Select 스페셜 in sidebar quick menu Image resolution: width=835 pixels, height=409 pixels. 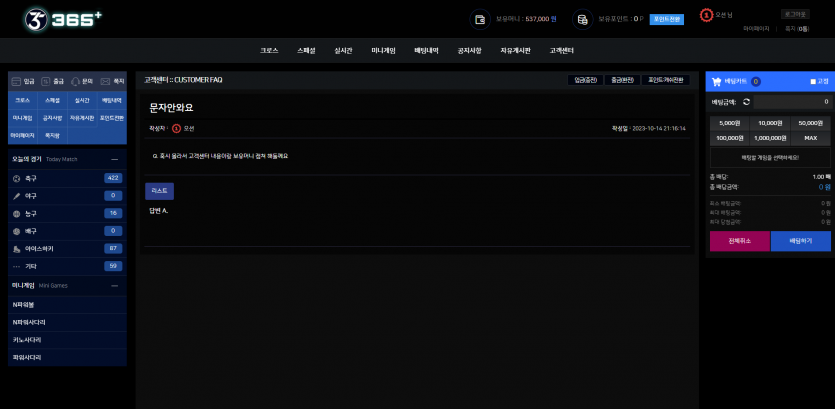point(52,100)
